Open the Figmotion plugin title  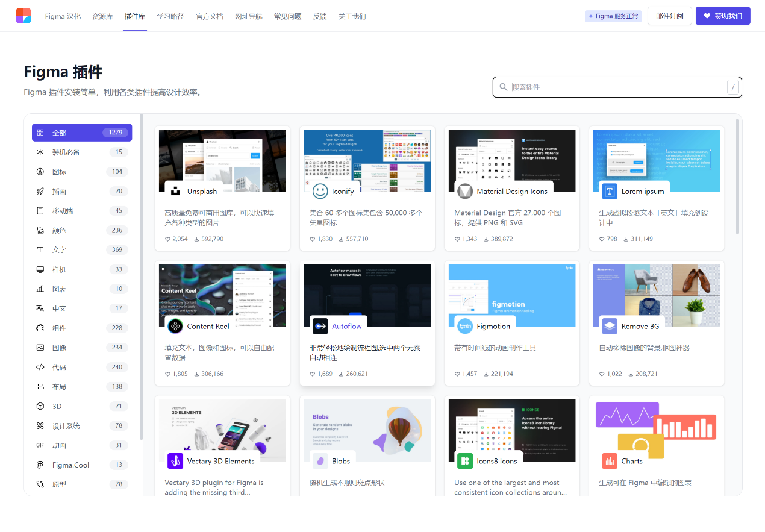pyautogui.click(x=493, y=326)
